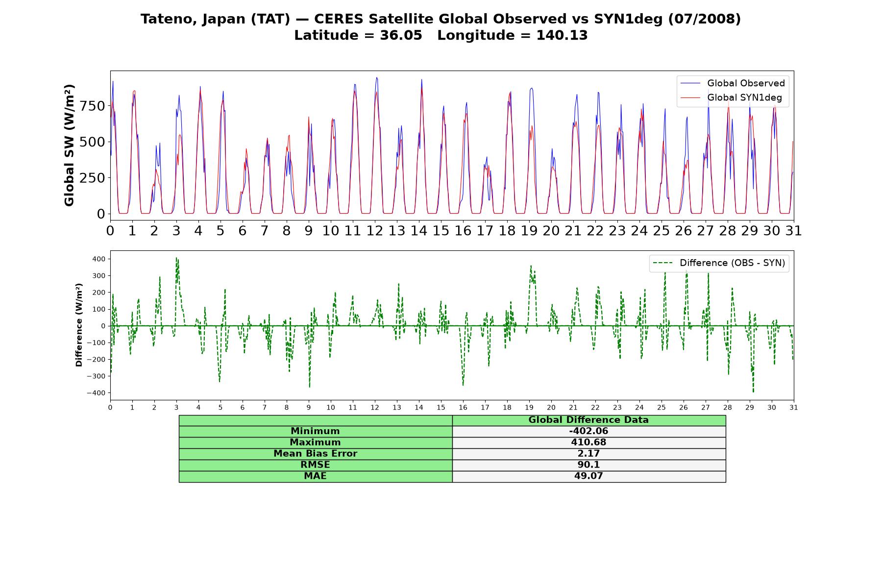This screenshot has width=882, height=588.
Task: Select the Global Observed legend label
Action: [x=746, y=83]
